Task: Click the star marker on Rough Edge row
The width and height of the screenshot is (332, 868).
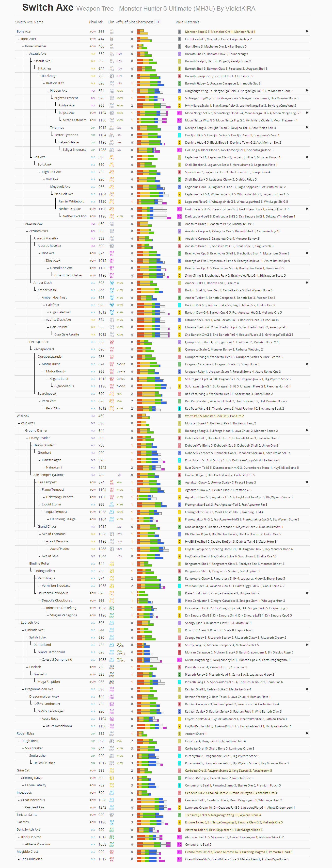Action: (307, 734)
